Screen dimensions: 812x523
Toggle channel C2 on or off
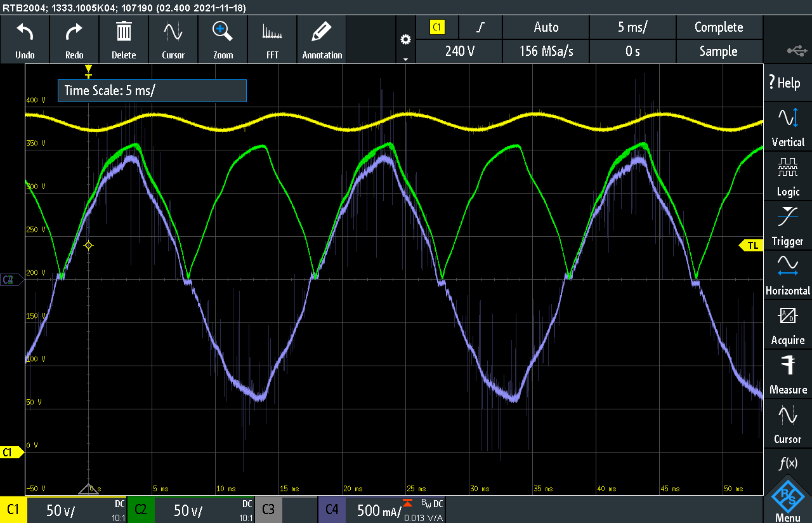tap(141, 510)
